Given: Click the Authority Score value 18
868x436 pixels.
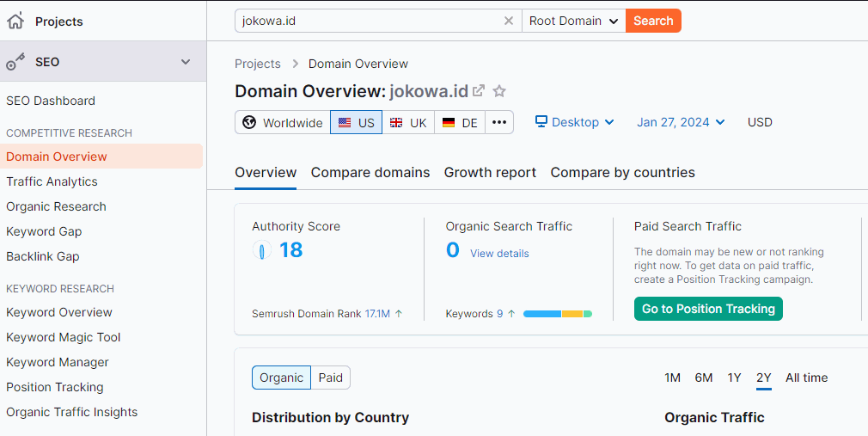Looking at the screenshot, I should (291, 250).
